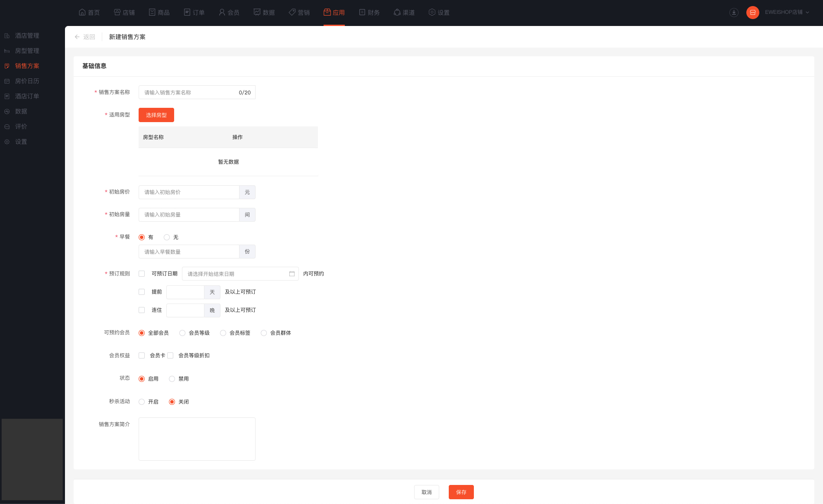The width and height of the screenshot is (823, 504).
Task: Click the 初始房价 price input field
Action: pyautogui.click(x=189, y=192)
